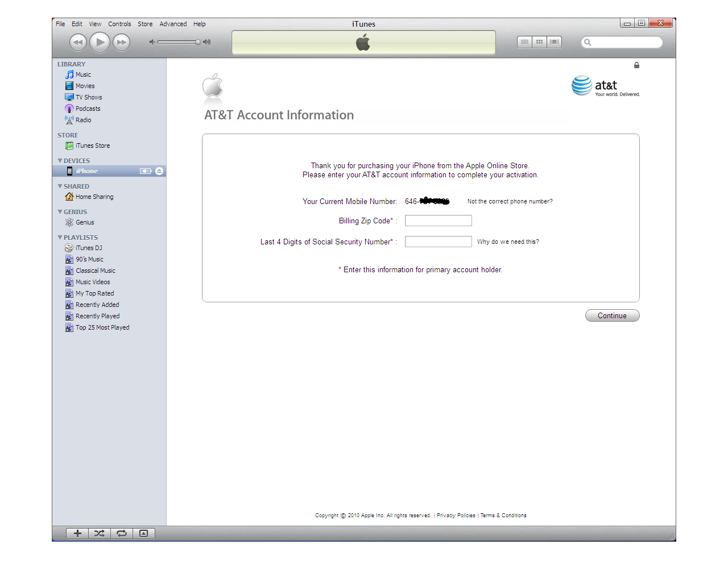Skip forward with the Next track button
The image size is (728, 582).
click(x=121, y=42)
